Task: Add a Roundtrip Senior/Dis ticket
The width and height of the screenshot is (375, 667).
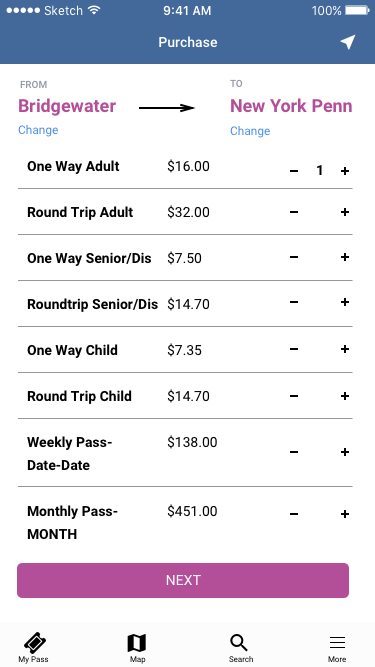Action: (345, 302)
